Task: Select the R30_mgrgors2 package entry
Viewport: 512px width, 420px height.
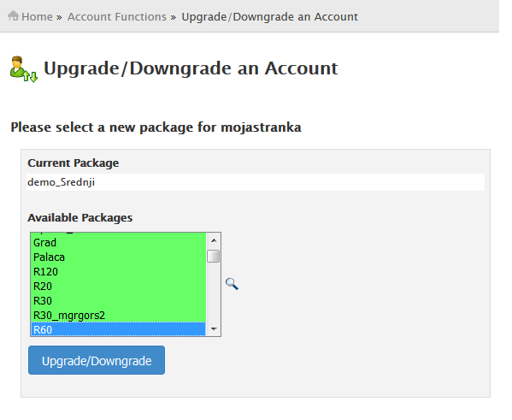Action: point(118,316)
